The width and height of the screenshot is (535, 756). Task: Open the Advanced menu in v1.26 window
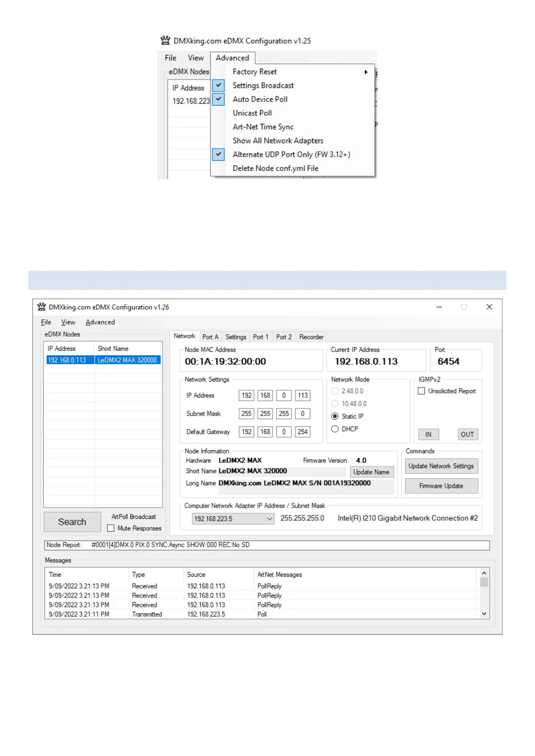tap(100, 322)
